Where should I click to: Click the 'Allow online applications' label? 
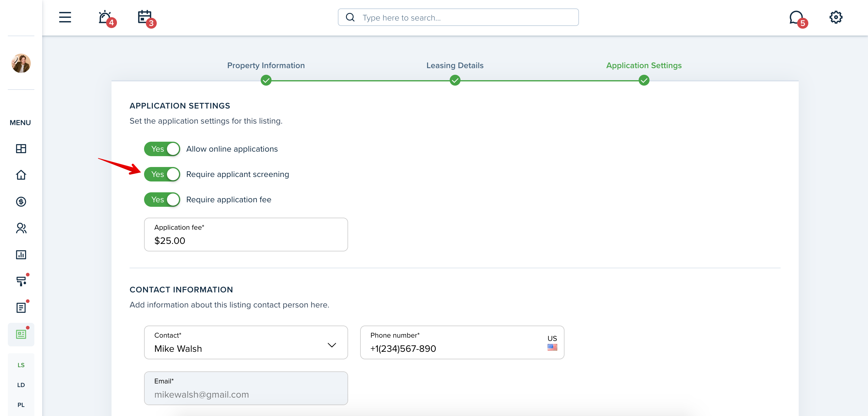click(x=232, y=149)
